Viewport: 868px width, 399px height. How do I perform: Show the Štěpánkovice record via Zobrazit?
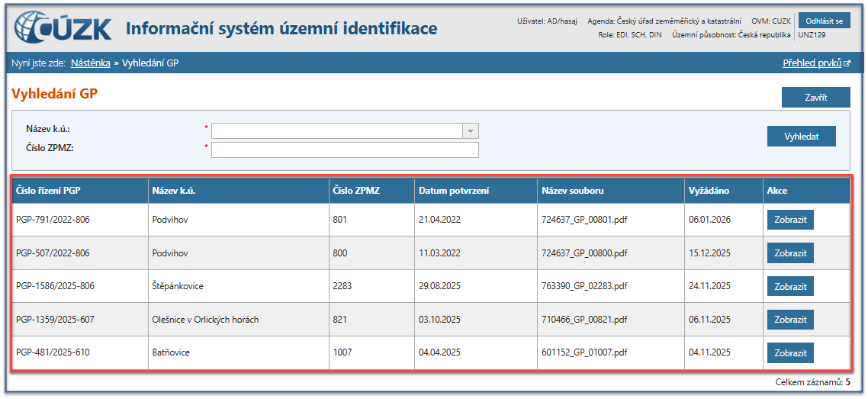pos(790,287)
